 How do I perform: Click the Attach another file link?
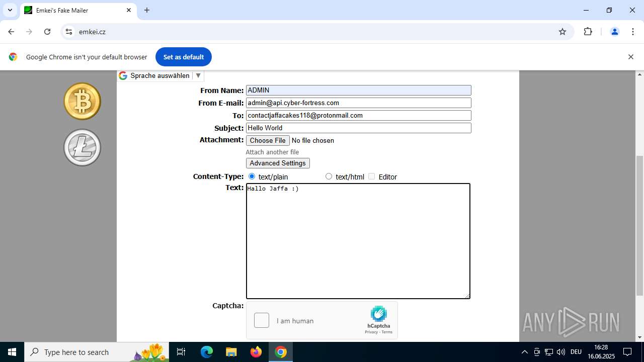[272, 152]
